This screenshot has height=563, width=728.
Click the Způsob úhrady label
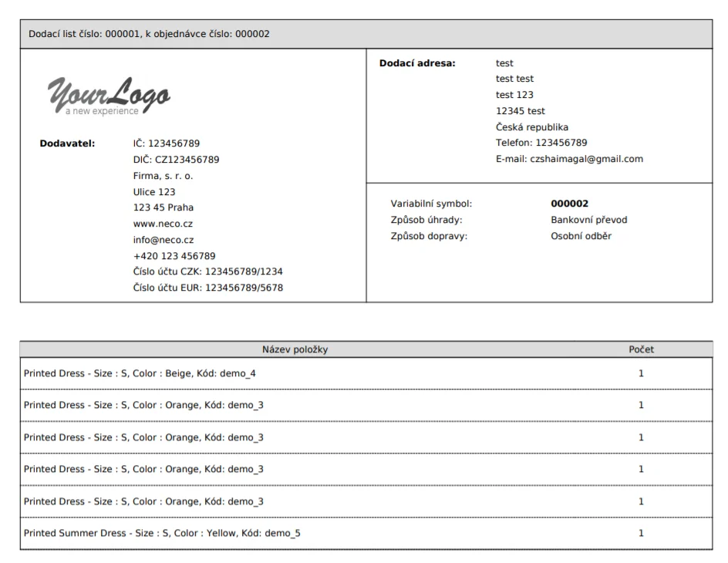(x=426, y=220)
